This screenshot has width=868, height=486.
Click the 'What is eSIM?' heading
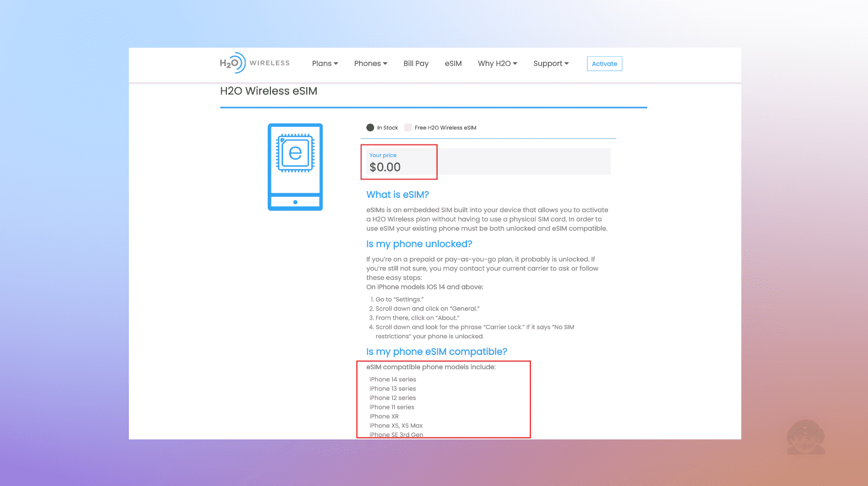(398, 195)
